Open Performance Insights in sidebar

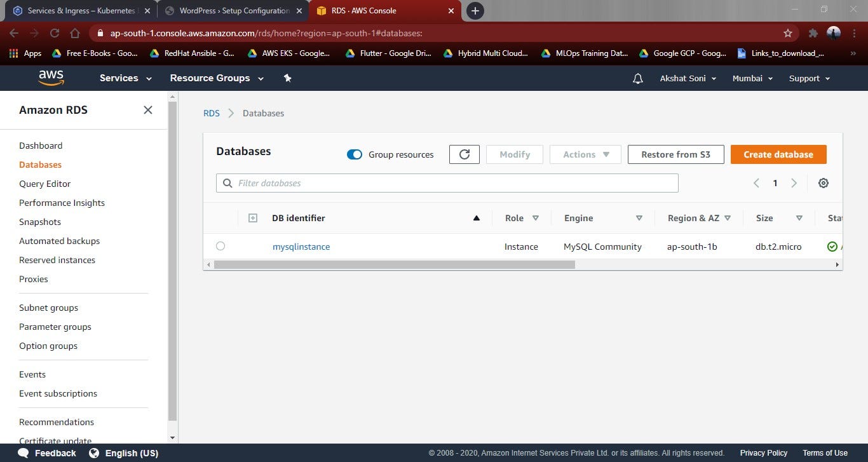(x=62, y=203)
